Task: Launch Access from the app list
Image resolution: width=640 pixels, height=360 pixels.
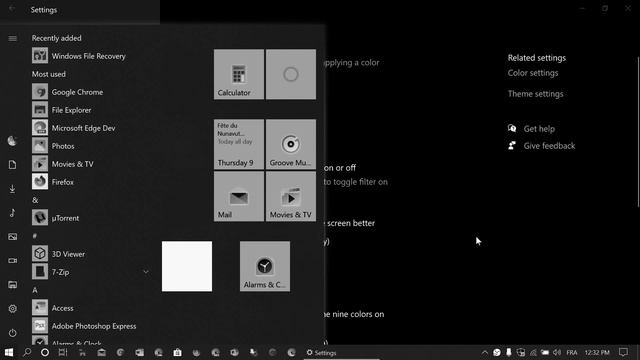Action: coord(92,307)
